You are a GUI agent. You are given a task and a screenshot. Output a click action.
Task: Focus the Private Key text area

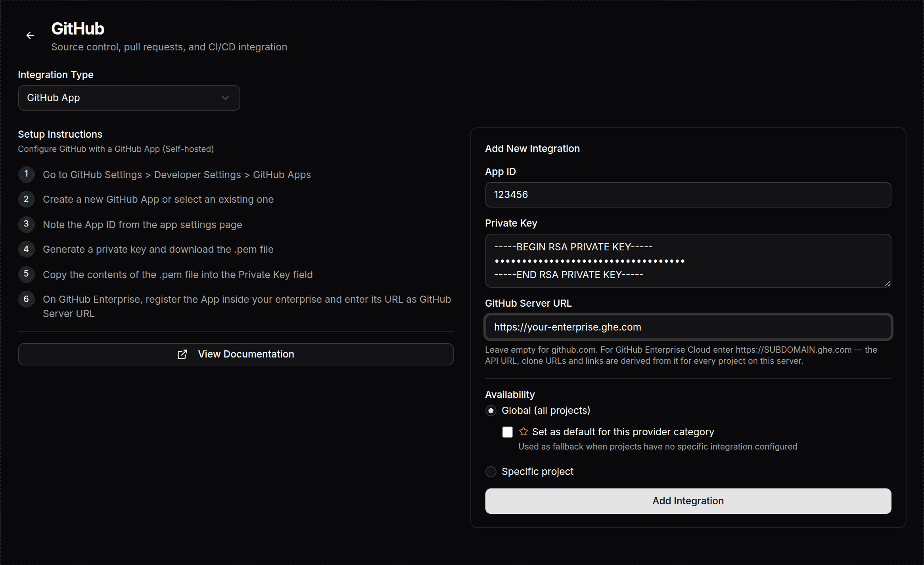(688, 261)
